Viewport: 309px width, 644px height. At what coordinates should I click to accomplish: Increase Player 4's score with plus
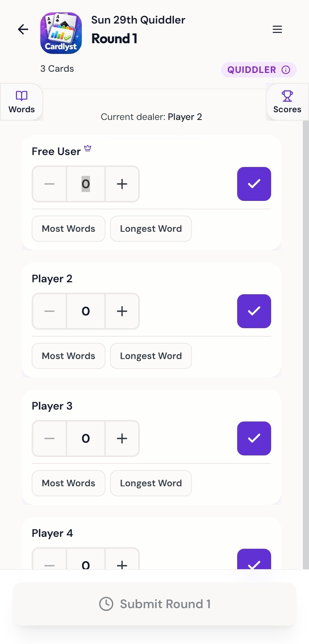pos(122,565)
